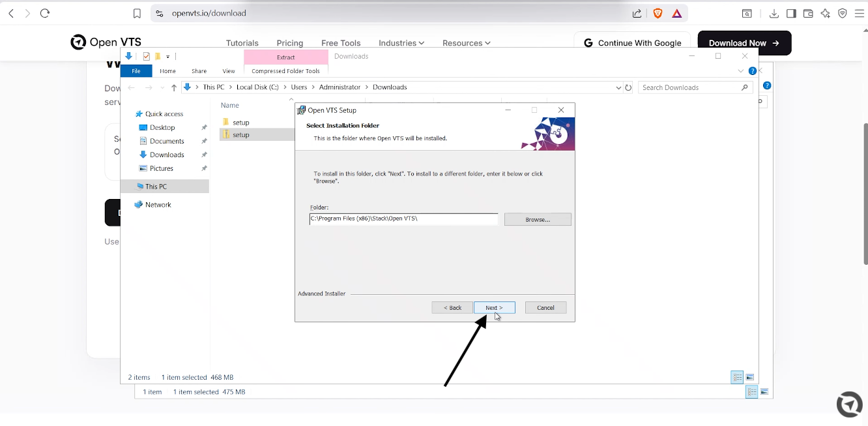Click Browse to choose the install folder
Image resolution: width=868 pixels, height=426 pixels.
click(x=538, y=219)
